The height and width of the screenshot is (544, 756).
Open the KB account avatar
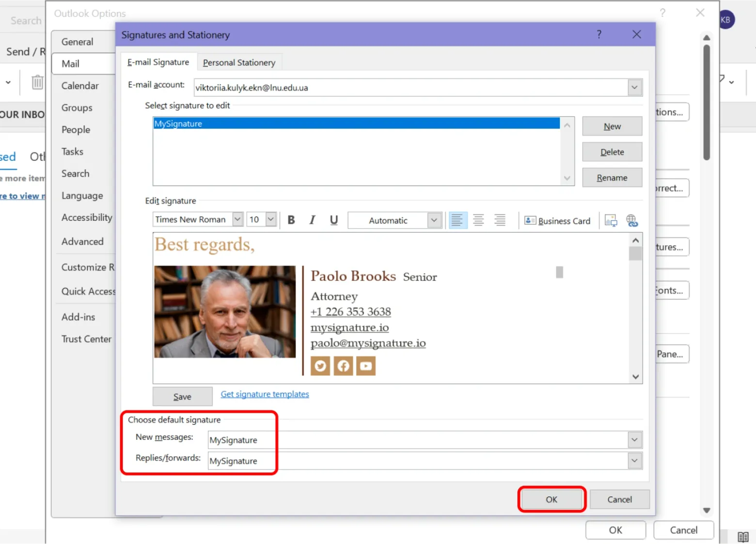pos(726,20)
